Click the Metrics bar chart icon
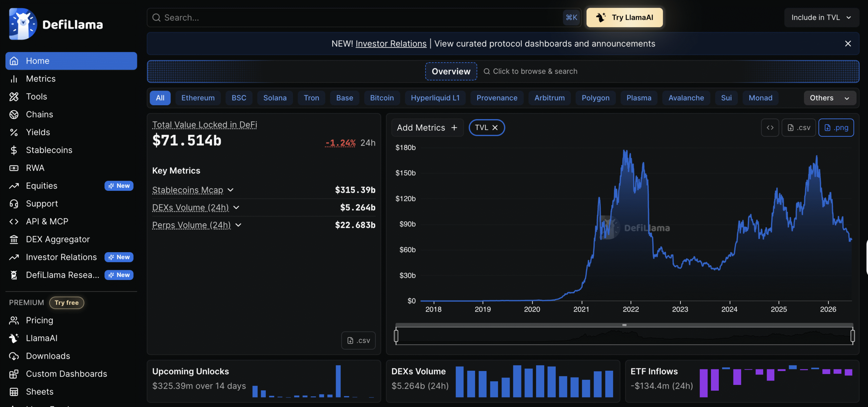The height and width of the screenshot is (407, 868). (x=14, y=79)
